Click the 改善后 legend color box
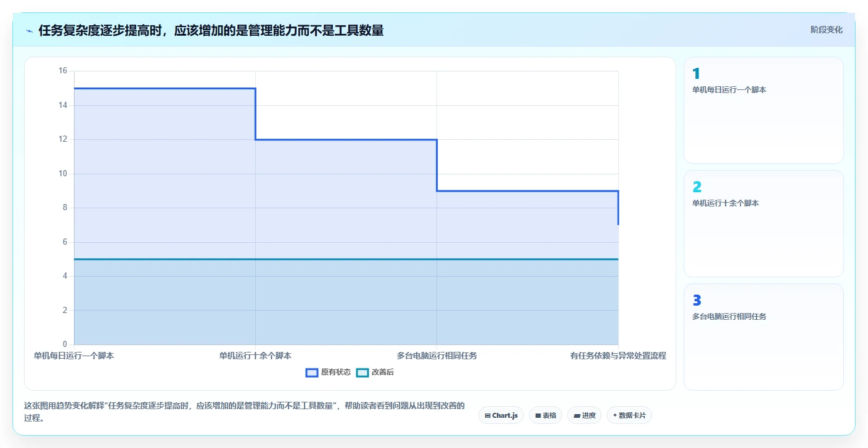The image size is (868, 448). click(362, 372)
